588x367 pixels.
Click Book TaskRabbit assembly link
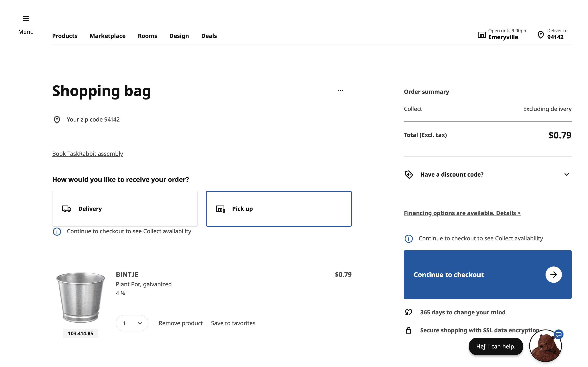[x=87, y=154]
